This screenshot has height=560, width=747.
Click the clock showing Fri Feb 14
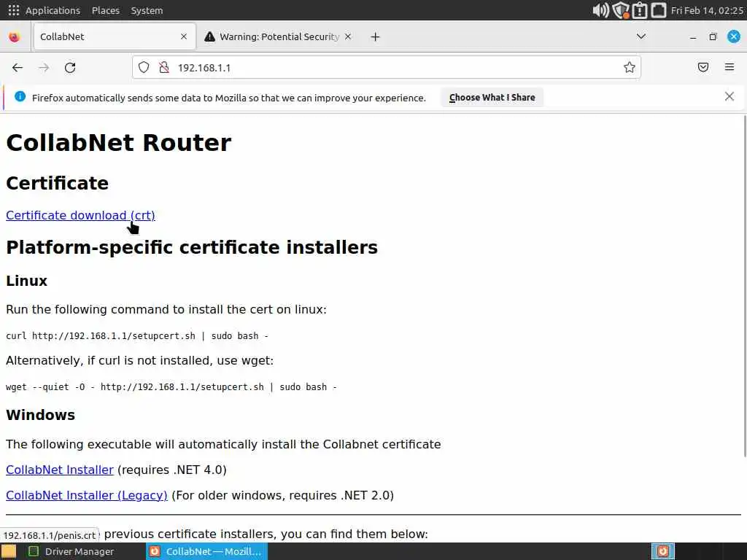click(x=707, y=10)
